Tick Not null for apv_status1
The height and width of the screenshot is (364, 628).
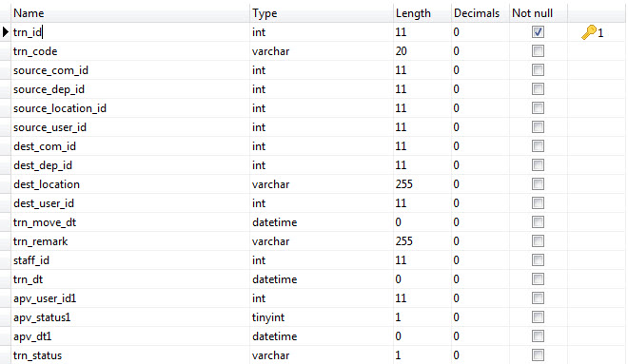(538, 316)
